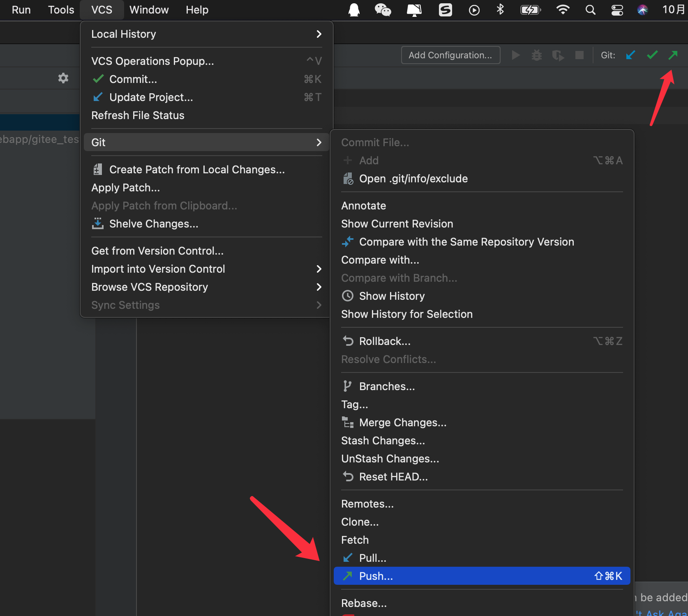Expand the Git submenu entry
The image size is (688, 616).
(206, 143)
